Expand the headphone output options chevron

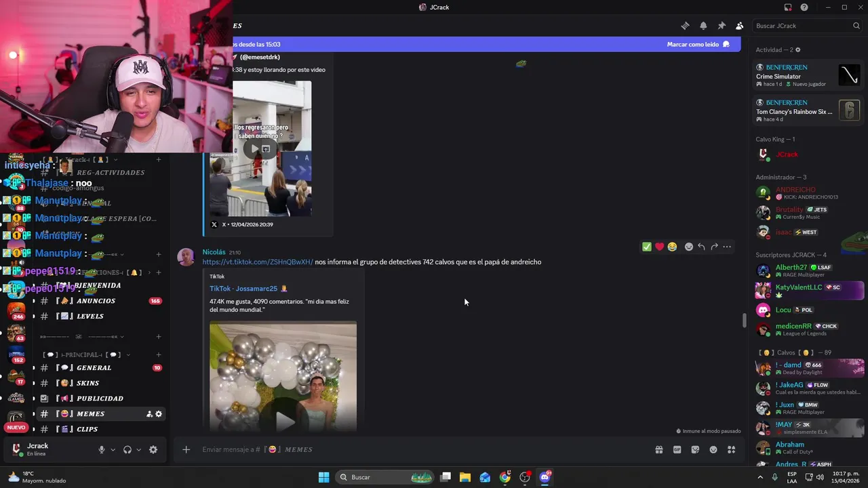[138, 449]
